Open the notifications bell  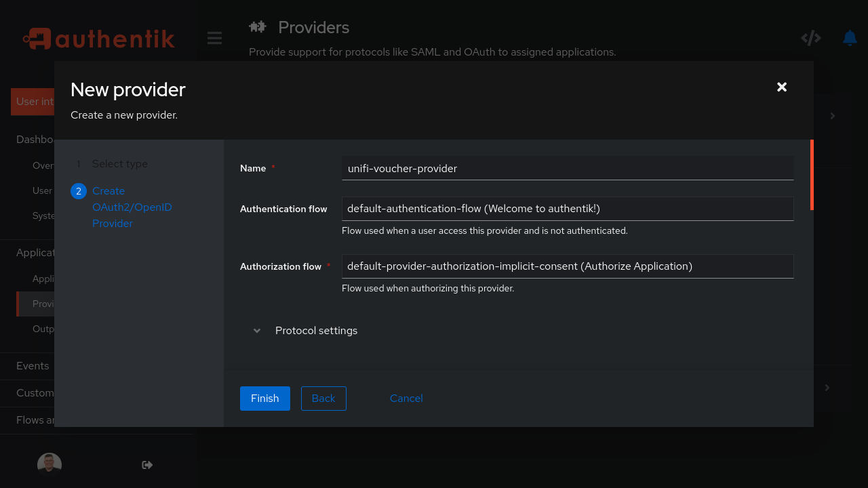pos(849,38)
